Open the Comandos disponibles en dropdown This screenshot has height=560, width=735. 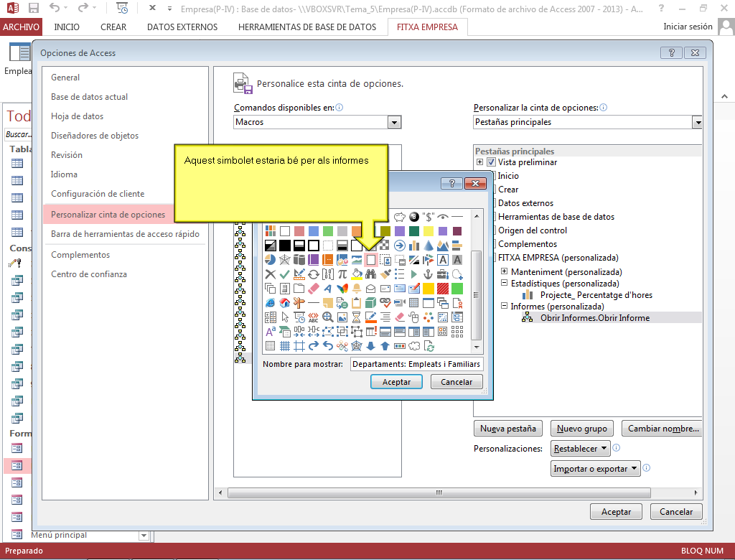coord(394,123)
